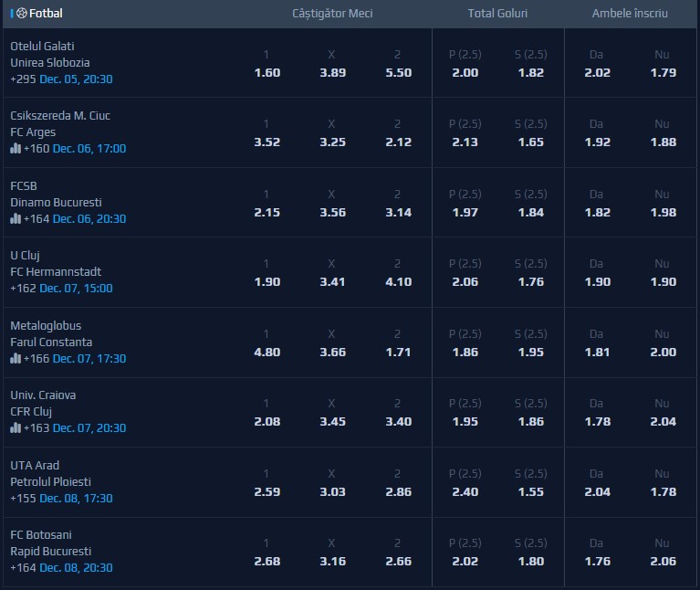
Task: Pick Petrolul Ploiesti win at 2.86
Action: pos(398,491)
